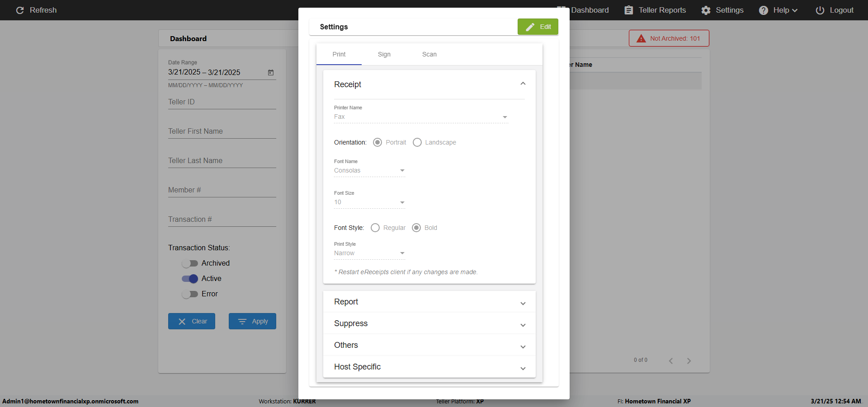868x407 pixels.
Task: Click the Transaction # input field
Action: (x=222, y=220)
